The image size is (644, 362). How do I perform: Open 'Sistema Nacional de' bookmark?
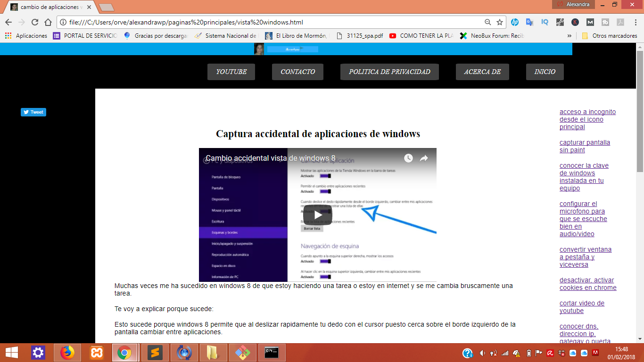coord(226,35)
